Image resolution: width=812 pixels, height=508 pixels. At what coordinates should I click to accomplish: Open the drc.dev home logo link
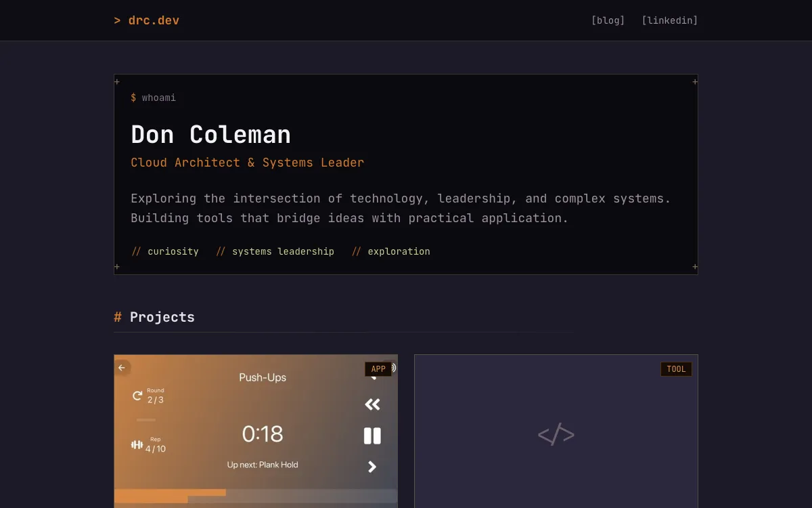click(147, 20)
